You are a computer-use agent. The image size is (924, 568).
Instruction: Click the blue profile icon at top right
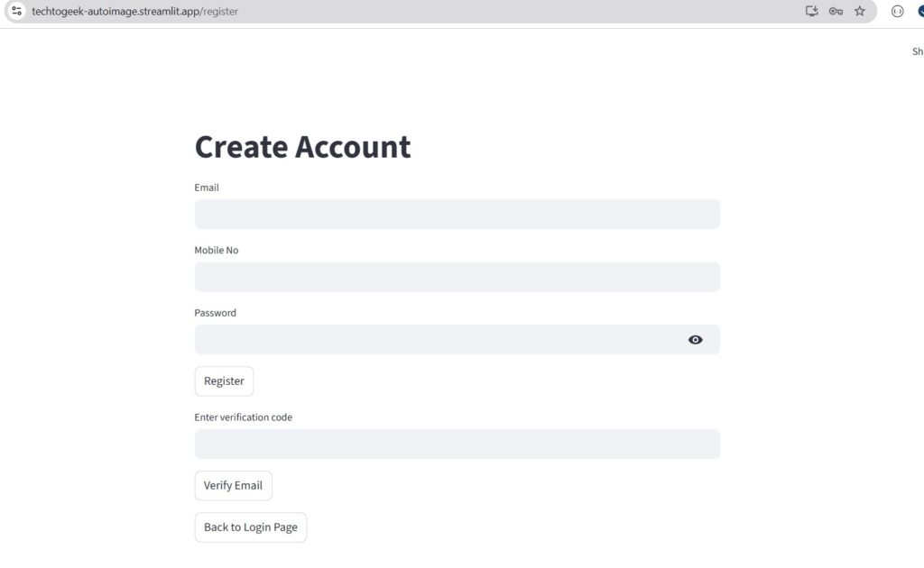[x=920, y=11]
